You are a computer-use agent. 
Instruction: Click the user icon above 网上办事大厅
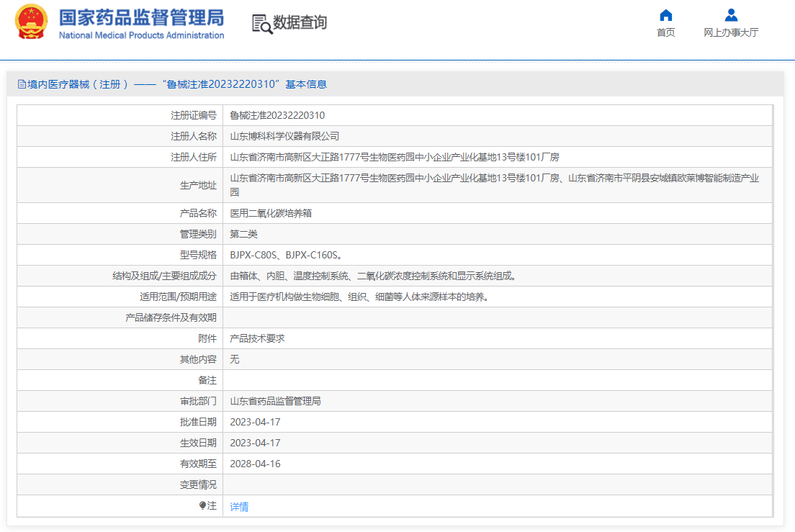point(731,15)
